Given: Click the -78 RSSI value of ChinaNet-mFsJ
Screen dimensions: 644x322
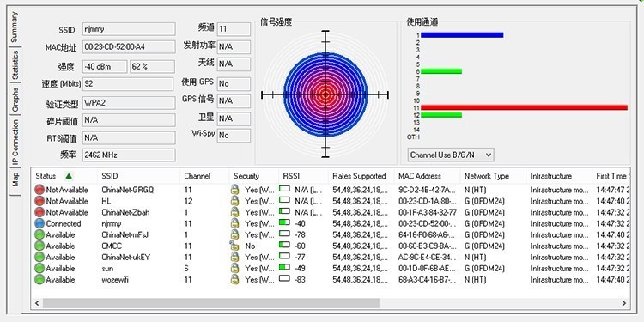Looking at the screenshot, I should (x=301, y=235).
